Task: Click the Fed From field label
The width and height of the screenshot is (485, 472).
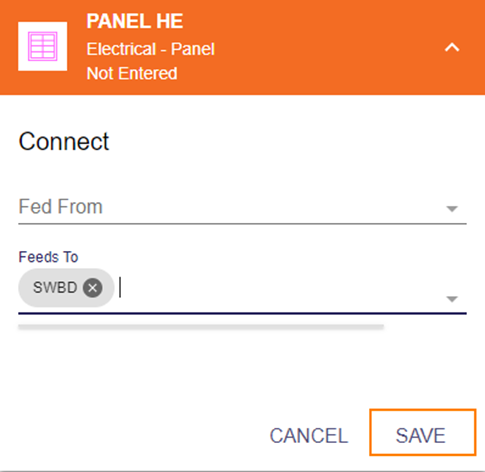Action: (60, 206)
